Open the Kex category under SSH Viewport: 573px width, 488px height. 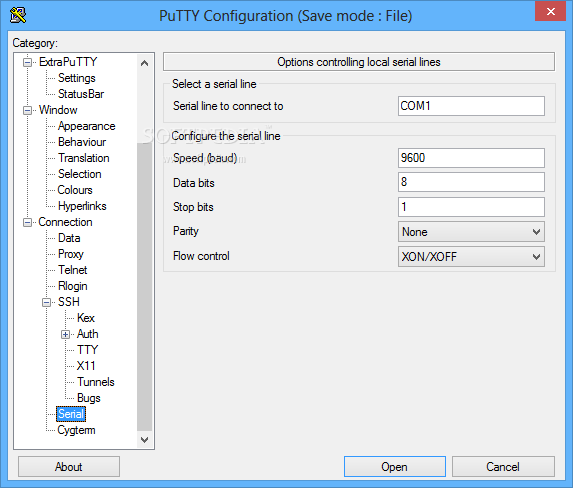pyautogui.click(x=86, y=318)
